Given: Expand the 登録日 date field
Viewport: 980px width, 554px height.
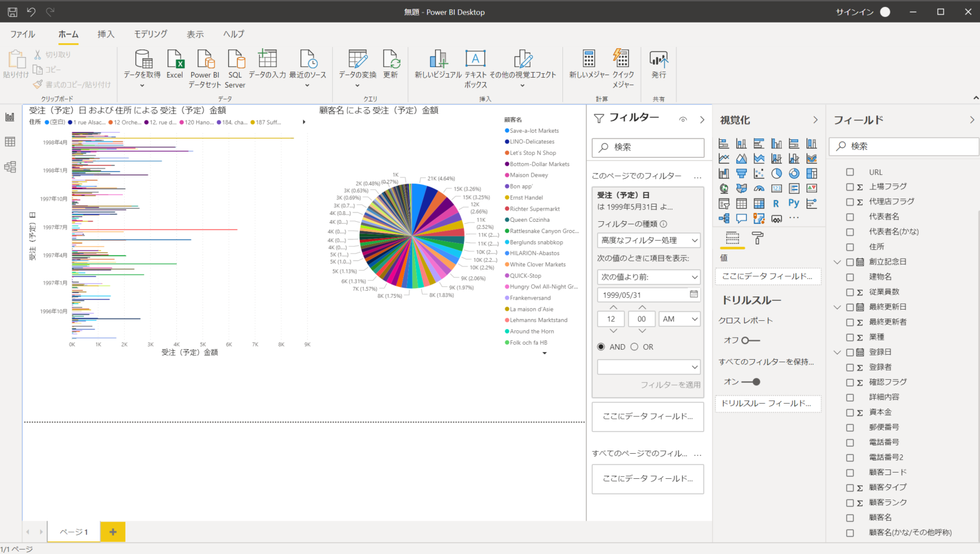Looking at the screenshot, I should click(837, 352).
